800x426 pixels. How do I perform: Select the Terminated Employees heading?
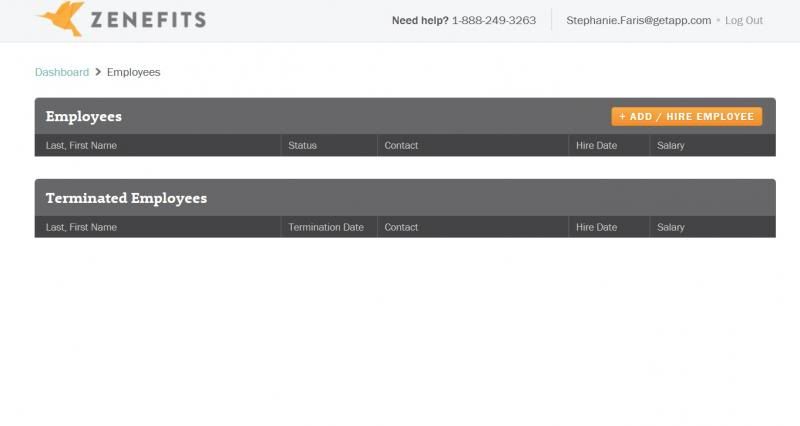(x=126, y=198)
